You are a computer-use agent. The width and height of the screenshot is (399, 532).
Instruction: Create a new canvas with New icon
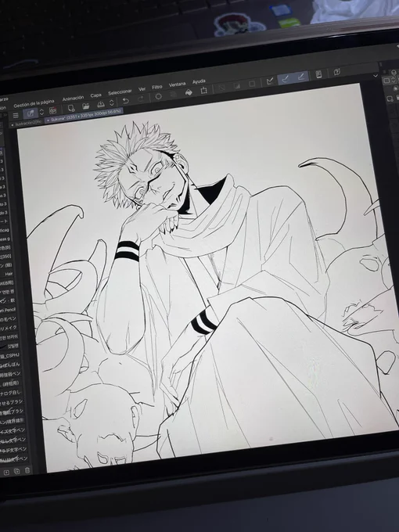click(x=71, y=108)
